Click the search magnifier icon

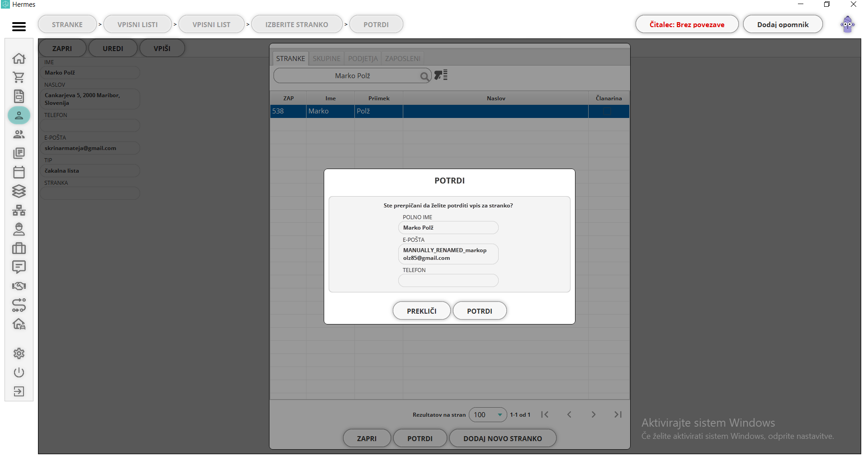(x=425, y=76)
